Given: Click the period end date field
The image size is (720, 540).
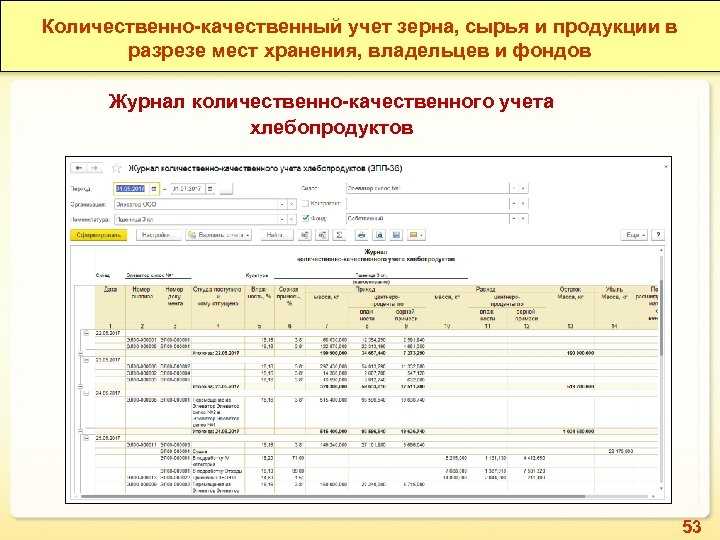Looking at the screenshot, I should tap(187, 189).
